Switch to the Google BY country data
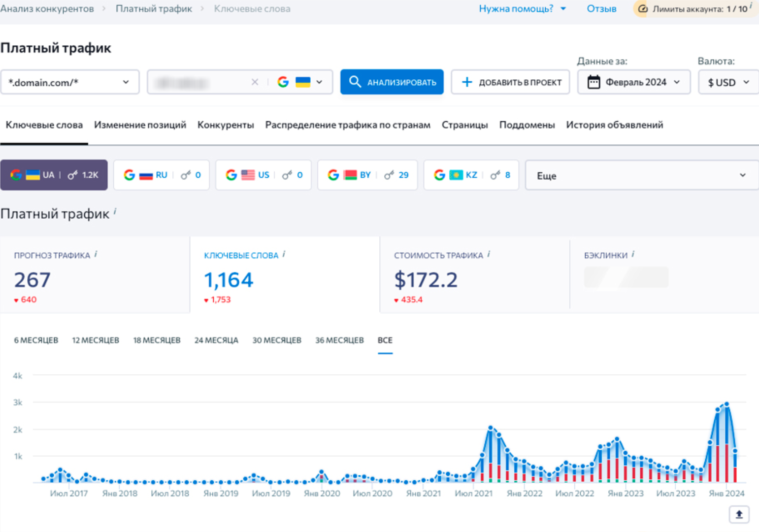759x532 pixels. [367, 174]
